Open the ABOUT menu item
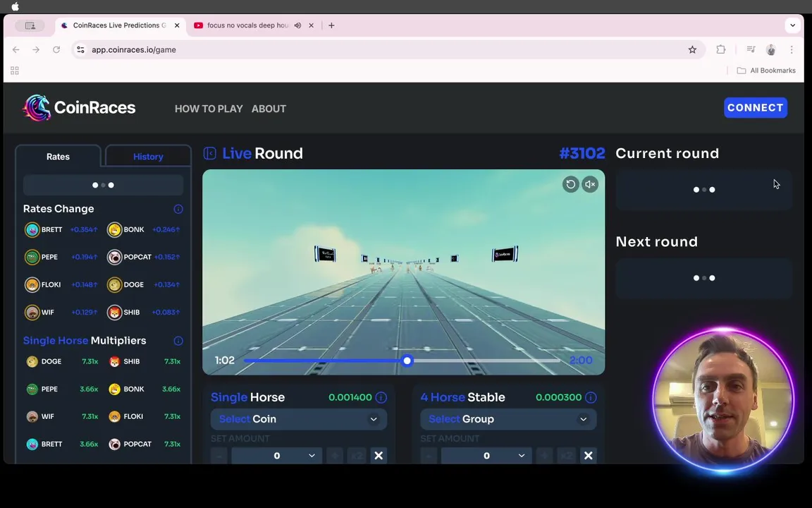812x508 pixels. tap(269, 109)
